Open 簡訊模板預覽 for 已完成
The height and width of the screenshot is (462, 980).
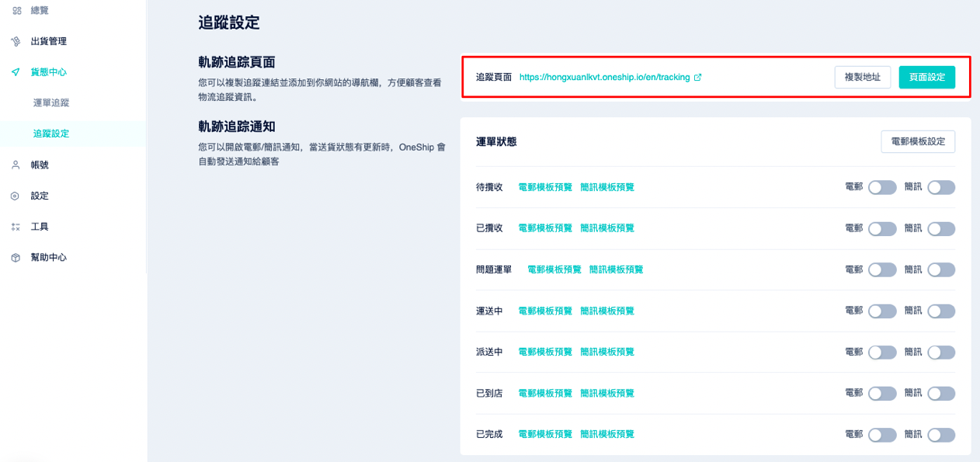[607, 434]
